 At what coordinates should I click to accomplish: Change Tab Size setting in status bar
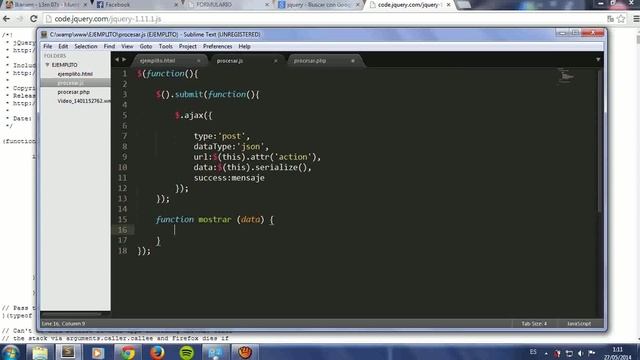(x=534, y=324)
